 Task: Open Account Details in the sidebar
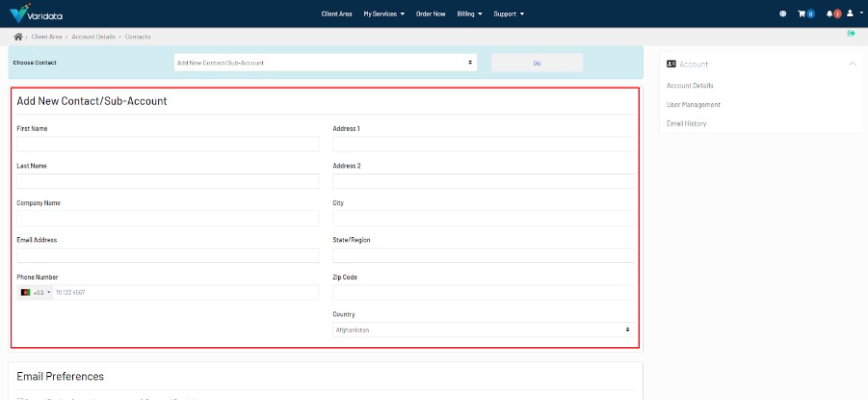(690, 86)
